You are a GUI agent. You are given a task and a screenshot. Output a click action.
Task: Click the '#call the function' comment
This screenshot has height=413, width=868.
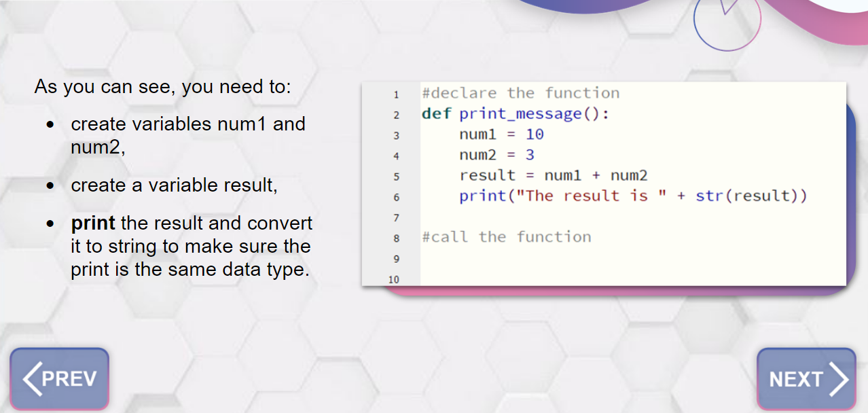506,236
